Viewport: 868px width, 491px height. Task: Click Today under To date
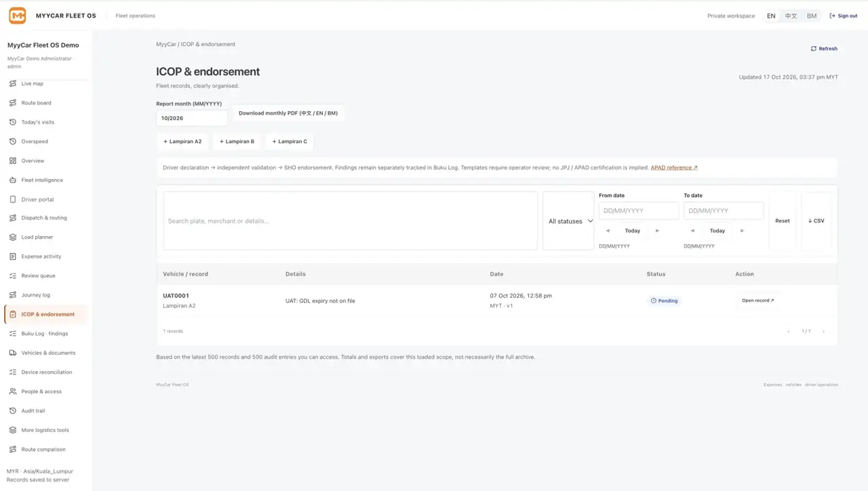717,231
